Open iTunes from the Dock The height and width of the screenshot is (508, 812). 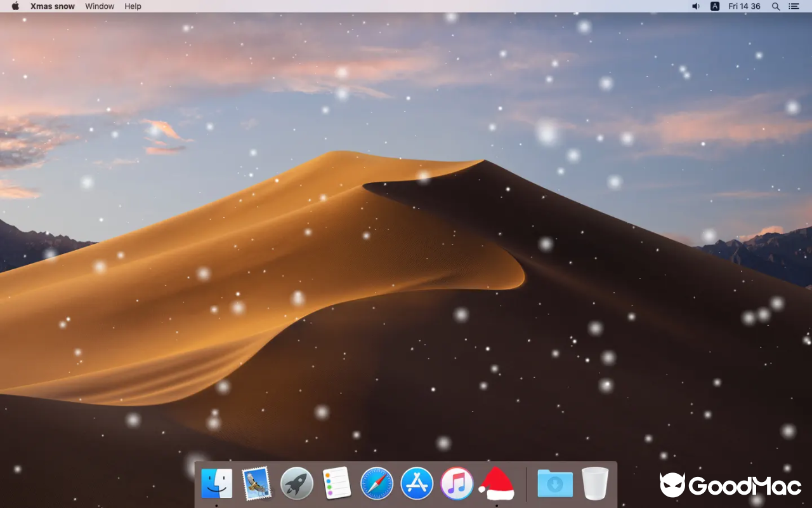457,483
